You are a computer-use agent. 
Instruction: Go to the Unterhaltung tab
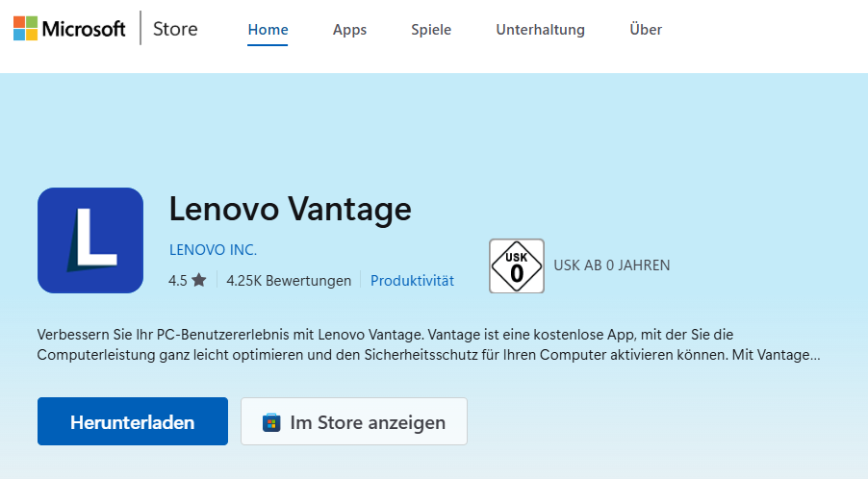coord(540,29)
